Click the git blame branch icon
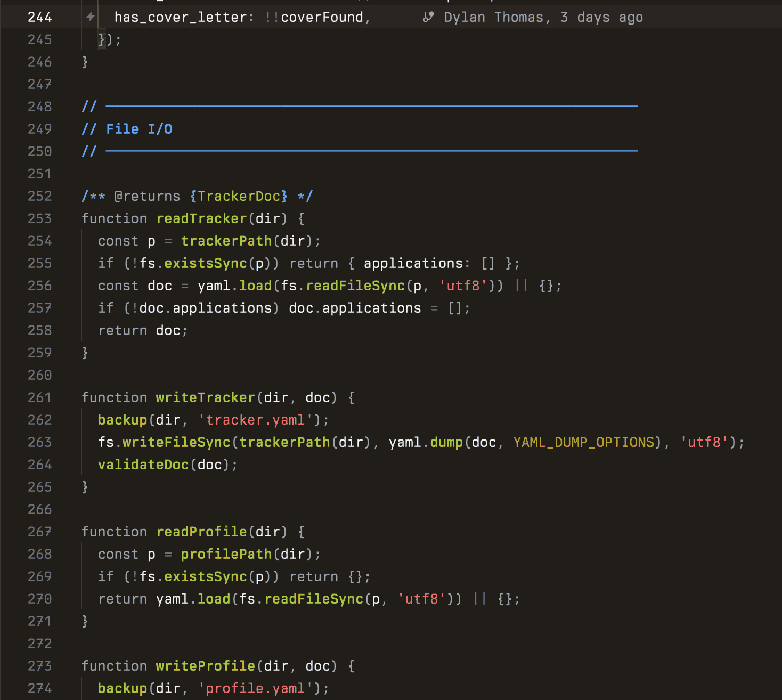Image resolution: width=782 pixels, height=700 pixels. (428, 18)
